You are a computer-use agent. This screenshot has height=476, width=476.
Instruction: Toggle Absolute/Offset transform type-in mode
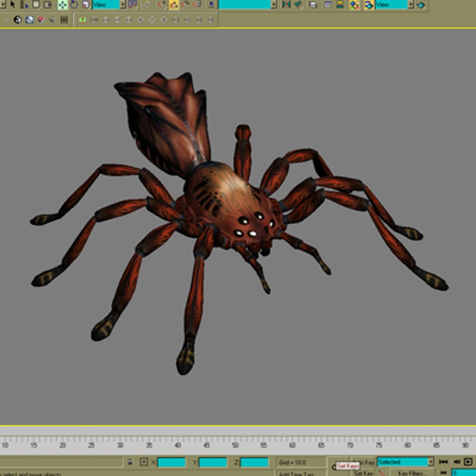pos(143,462)
